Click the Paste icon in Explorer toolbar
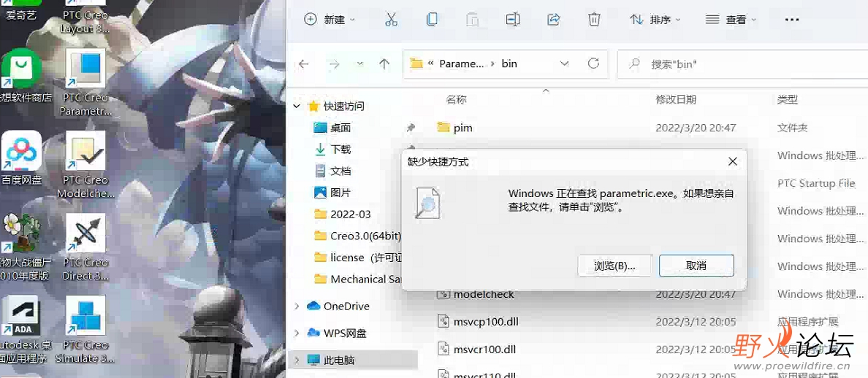This screenshot has height=378, width=868. (472, 20)
